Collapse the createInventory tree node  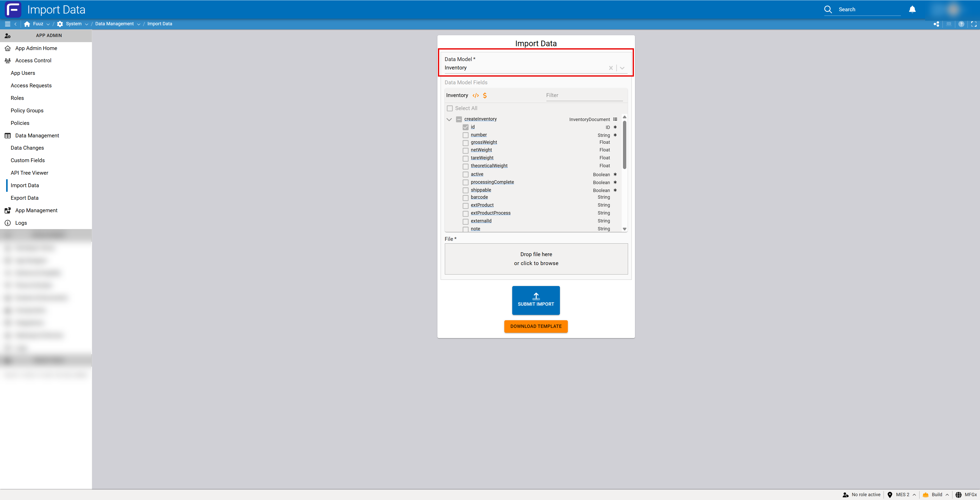(x=449, y=120)
